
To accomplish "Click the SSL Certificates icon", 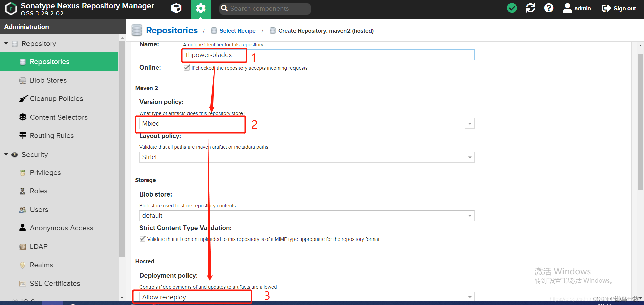I will (23, 284).
